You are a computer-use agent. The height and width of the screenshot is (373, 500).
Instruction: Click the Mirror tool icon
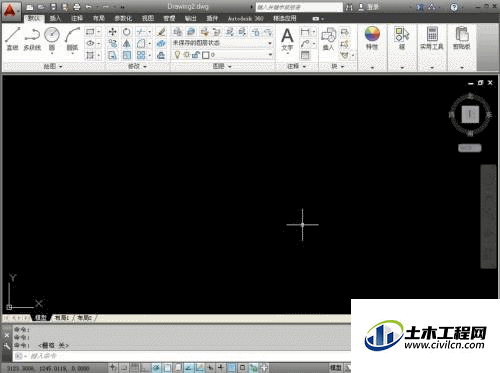[127, 44]
